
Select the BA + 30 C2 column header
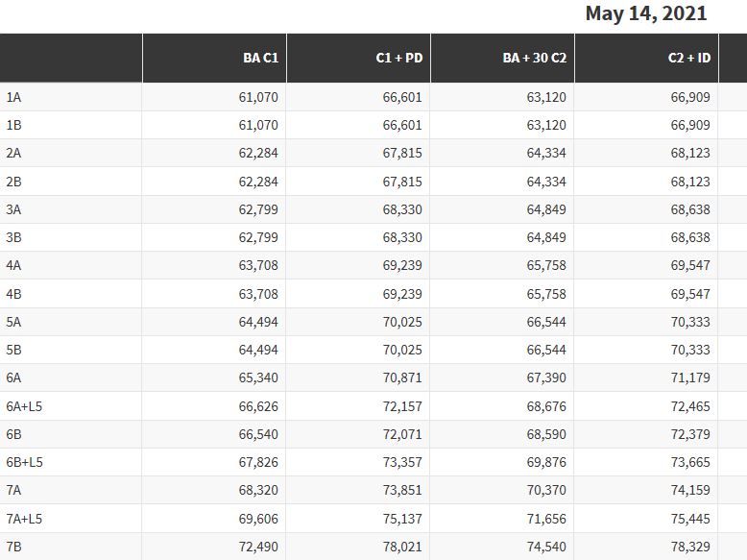pyautogui.click(x=534, y=58)
